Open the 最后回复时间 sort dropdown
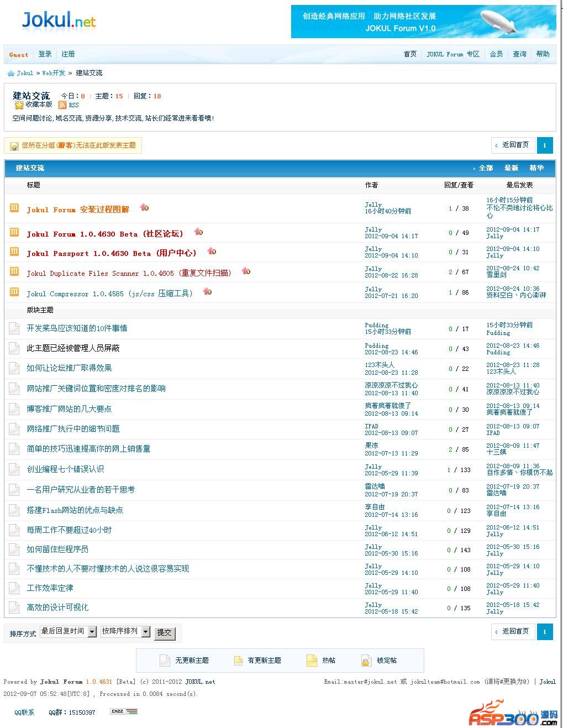This screenshot has height=728, width=563. coord(68,631)
